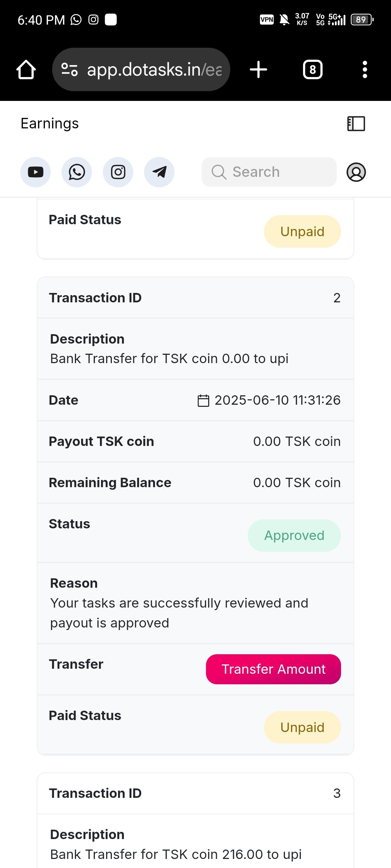Open the Telegram social link
Viewport: 391px width, 868px height.
[159, 172]
